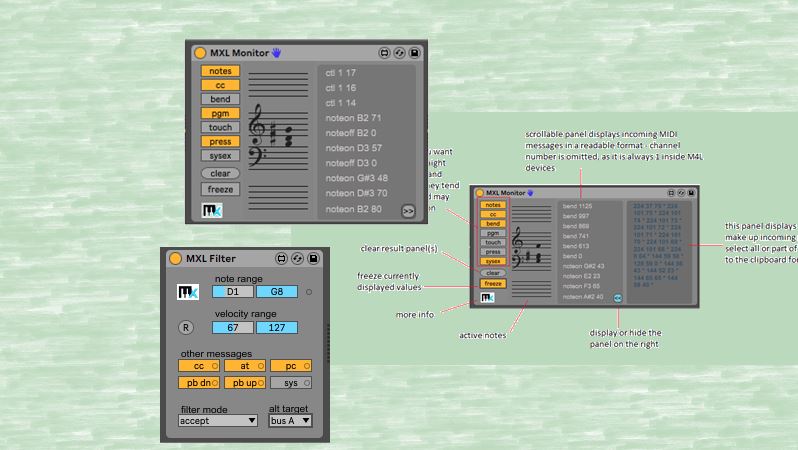Viewport: 798px width, 450px height.
Task: Toggle the pb dn message filter
Action: coord(200,382)
